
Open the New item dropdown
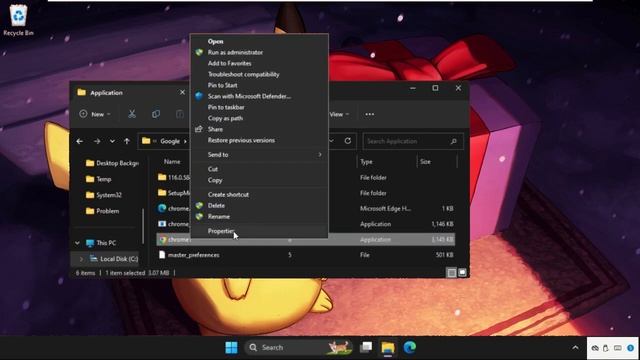(x=95, y=114)
